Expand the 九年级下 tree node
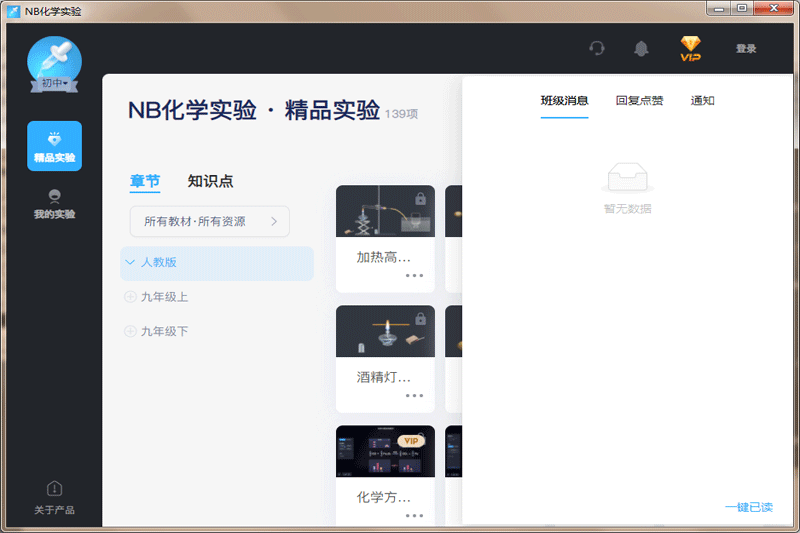The width and height of the screenshot is (800, 533). [x=130, y=331]
